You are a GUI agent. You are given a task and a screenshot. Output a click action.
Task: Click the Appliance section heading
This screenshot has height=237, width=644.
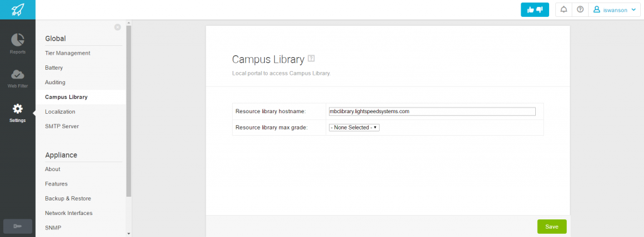(61, 155)
